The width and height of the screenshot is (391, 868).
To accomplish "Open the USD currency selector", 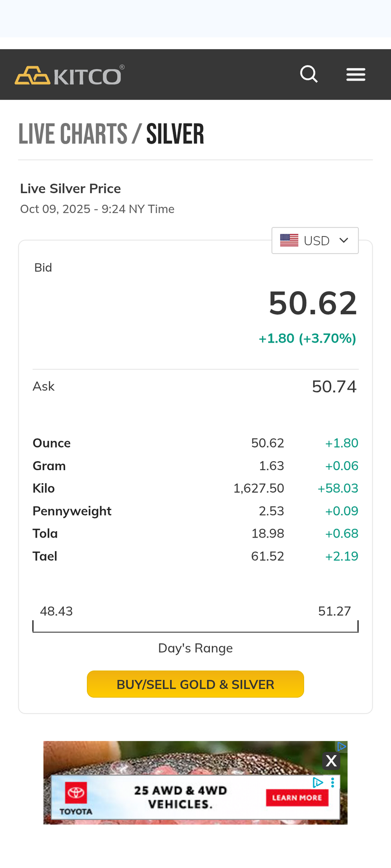I will coord(316,241).
